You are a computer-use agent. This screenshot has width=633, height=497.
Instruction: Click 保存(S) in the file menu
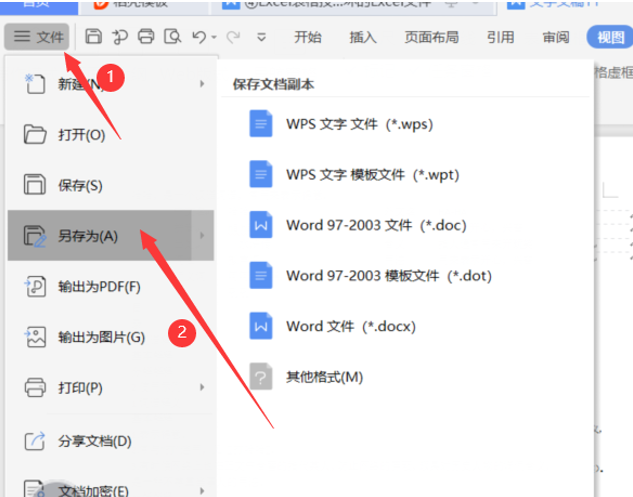(111, 185)
